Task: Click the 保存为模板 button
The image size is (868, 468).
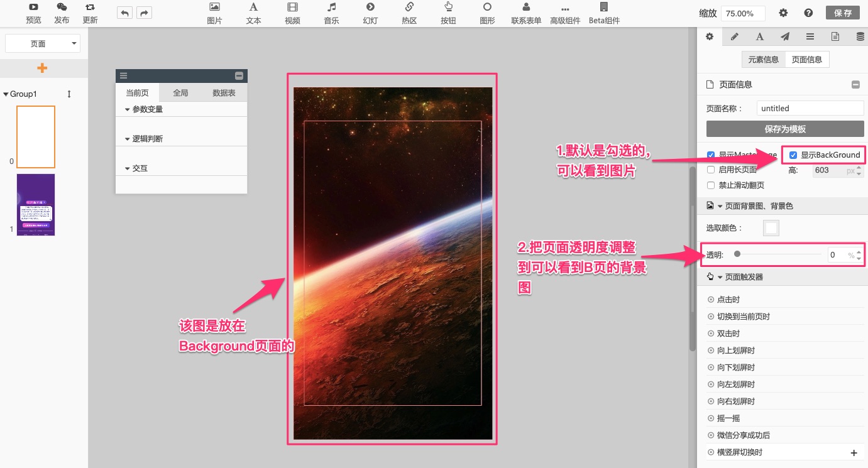Action: click(x=785, y=129)
